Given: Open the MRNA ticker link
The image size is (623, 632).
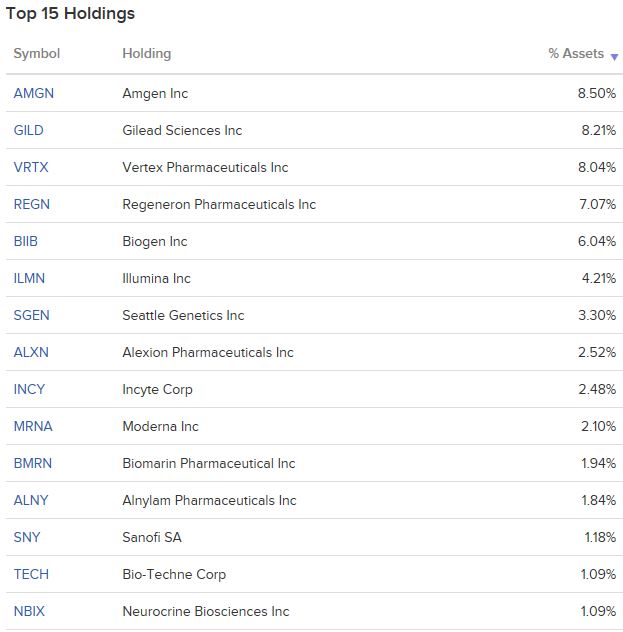Looking at the screenshot, I should click(33, 426).
